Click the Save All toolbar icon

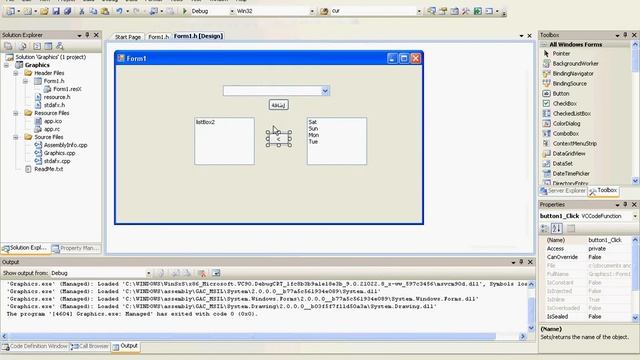point(67,11)
